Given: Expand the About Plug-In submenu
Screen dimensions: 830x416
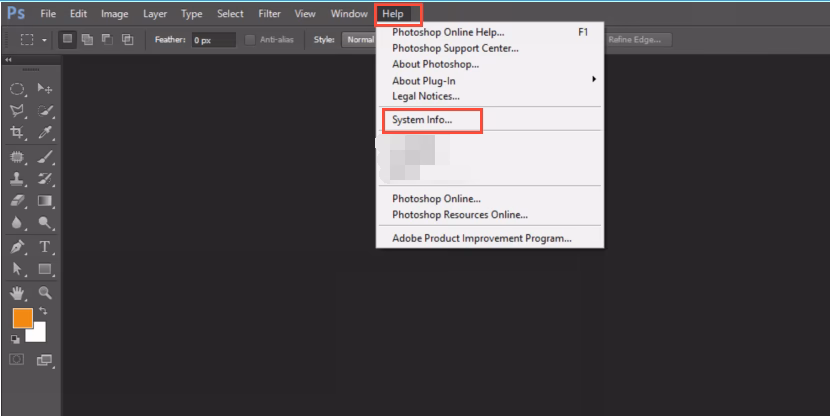Looking at the screenshot, I should (x=490, y=81).
